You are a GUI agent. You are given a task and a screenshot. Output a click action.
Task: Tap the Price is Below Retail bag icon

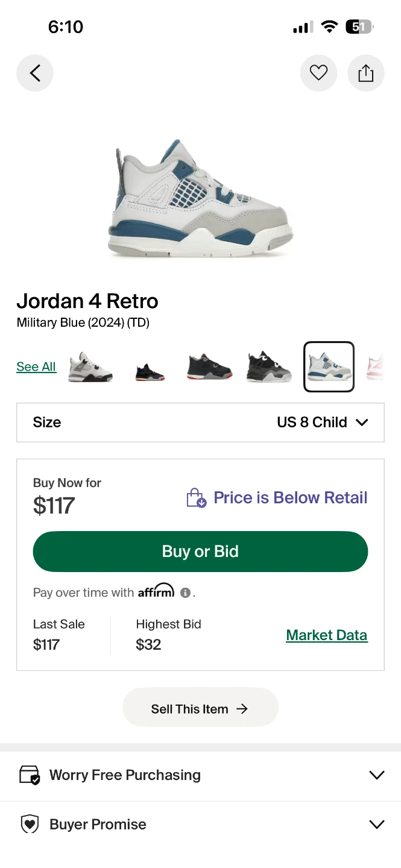[197, 498]
